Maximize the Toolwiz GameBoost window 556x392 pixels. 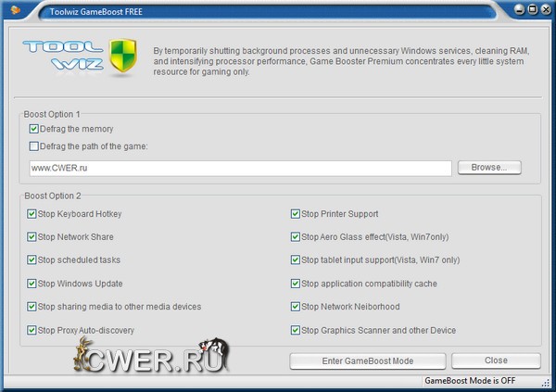(531, 11)
